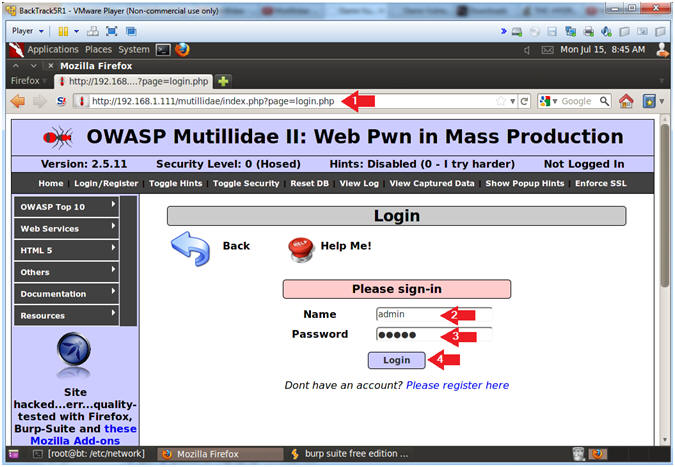Open the Applications menu
This screenshot has height=467, width=675.
[x=53, y=49]
